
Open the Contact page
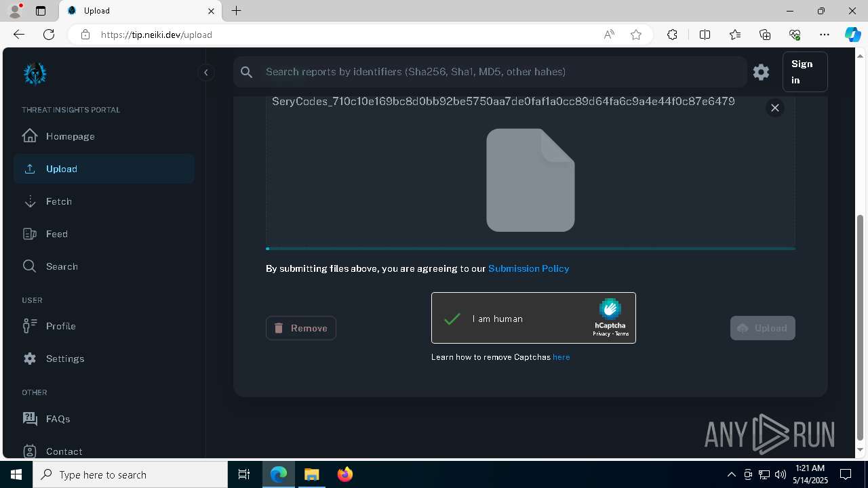point(104,451)
